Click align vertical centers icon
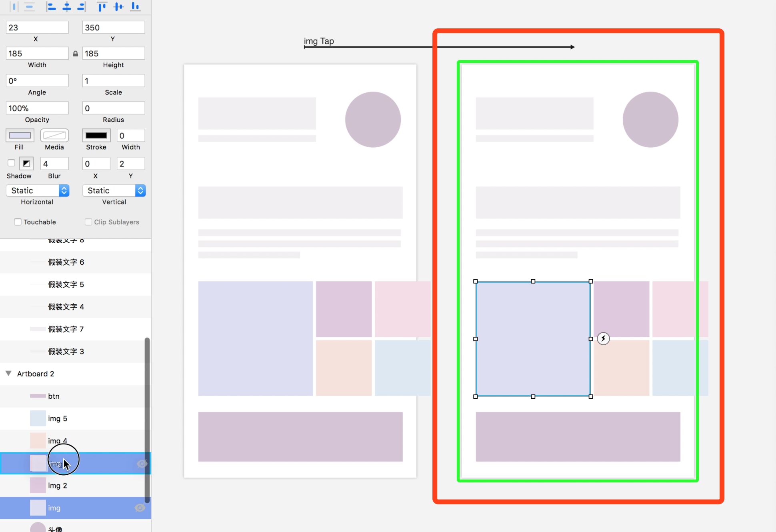Viewport: 776px width, 532px height. tap(119, 6)
